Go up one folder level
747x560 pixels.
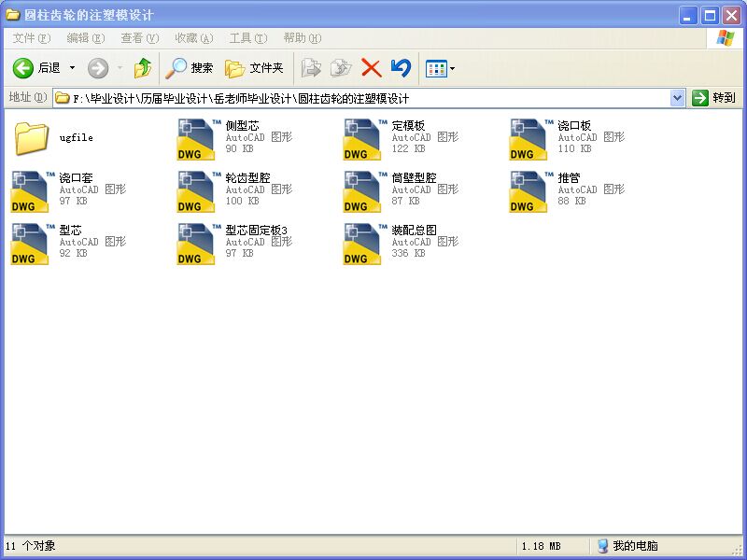(143, 68)
